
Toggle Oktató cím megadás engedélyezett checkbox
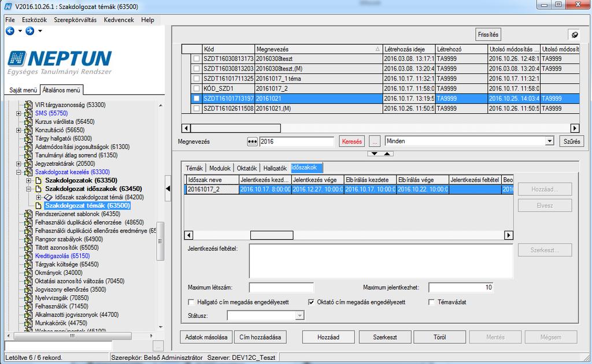click(x=311, y=302)
